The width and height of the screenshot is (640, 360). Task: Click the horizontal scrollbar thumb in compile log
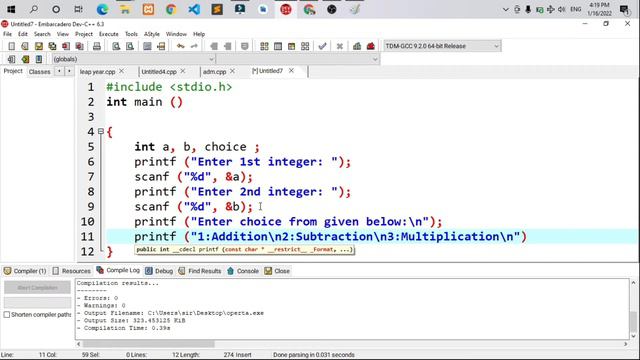[x=149, y=344]
